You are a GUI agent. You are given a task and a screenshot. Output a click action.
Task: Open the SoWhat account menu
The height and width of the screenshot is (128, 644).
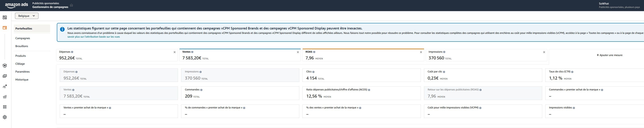[x=618, y=5]
